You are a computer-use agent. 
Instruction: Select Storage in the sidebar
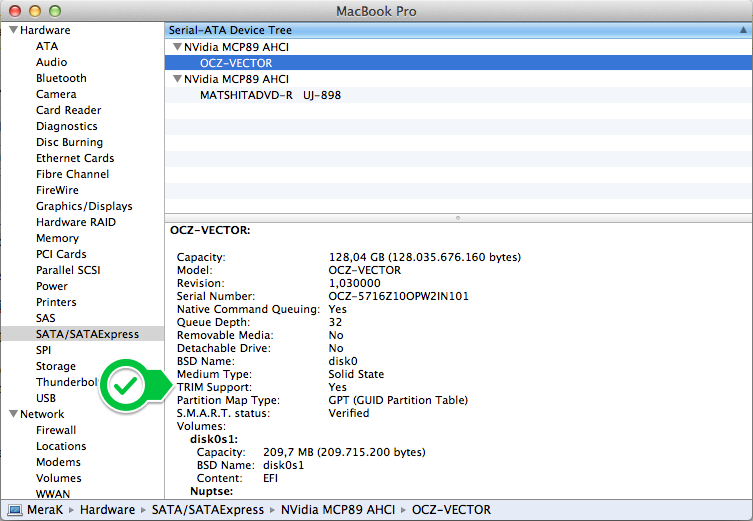[x=56, y=366]
